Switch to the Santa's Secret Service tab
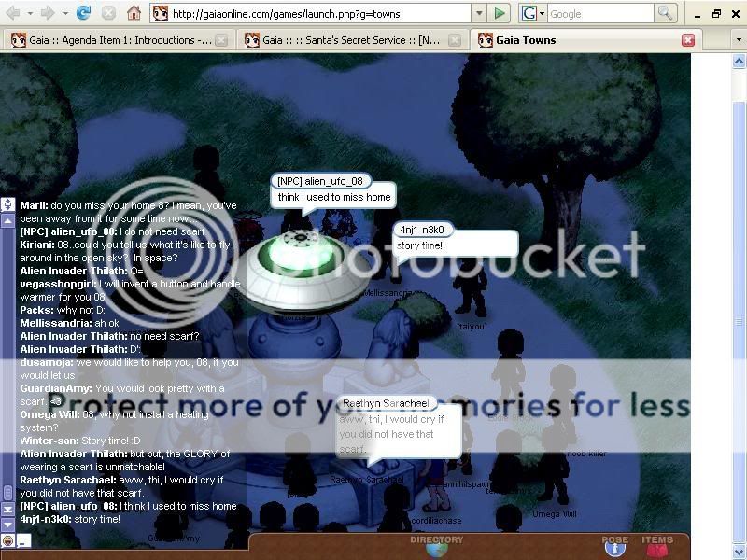747x560 pixels. click(x=345, y=40)
